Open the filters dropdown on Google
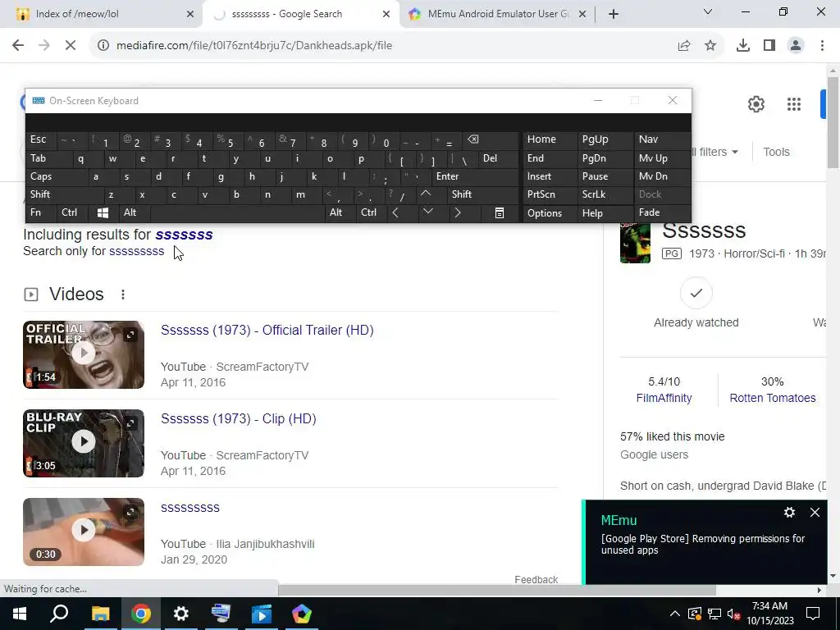 (715, 152)
